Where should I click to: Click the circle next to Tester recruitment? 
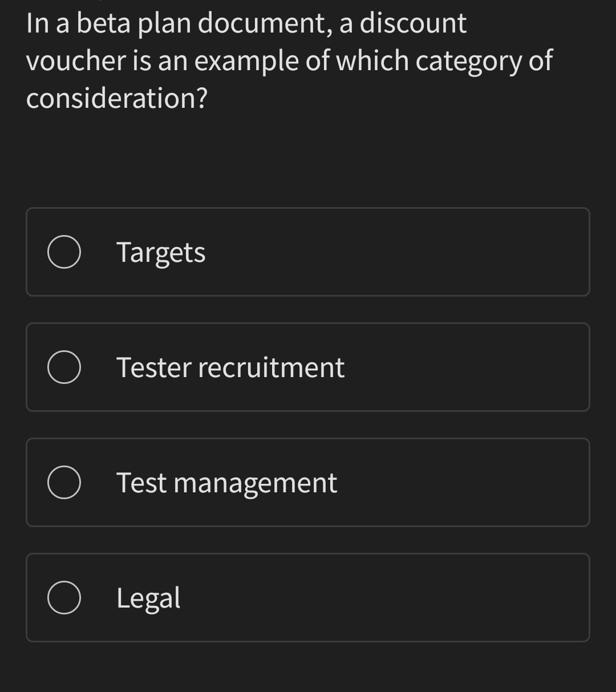64,367
